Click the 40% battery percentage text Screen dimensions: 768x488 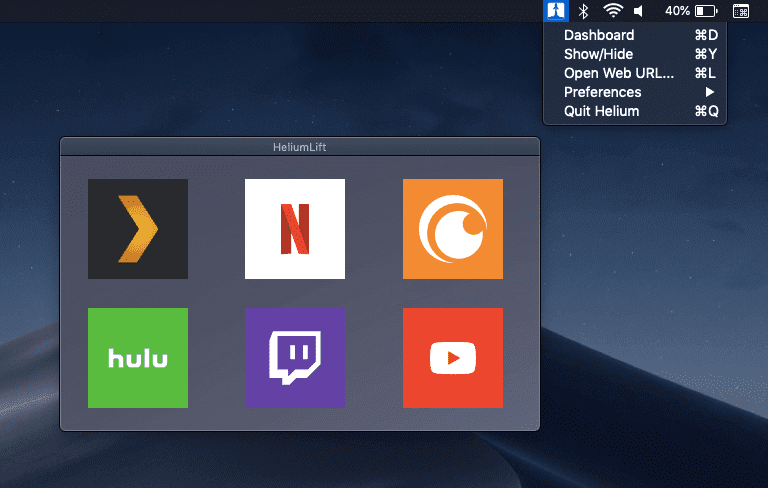[677, 11]
